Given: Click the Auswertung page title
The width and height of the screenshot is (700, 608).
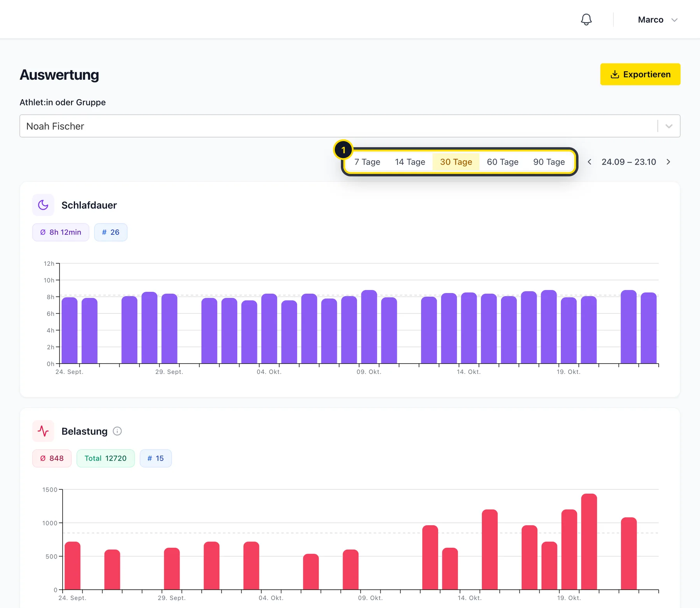Looking at the screenshot, I should click(59, 75).
